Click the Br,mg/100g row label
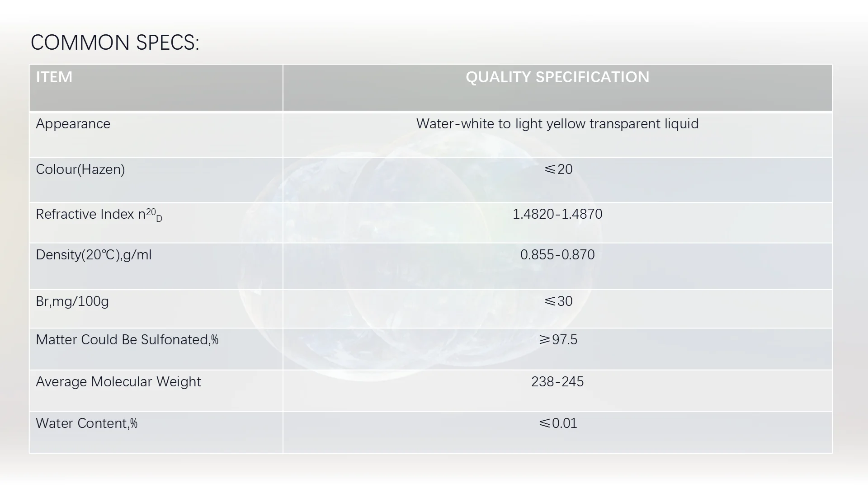Image resolution: width=868 pixels, height=488 pixels. click(x=72, y=301)
